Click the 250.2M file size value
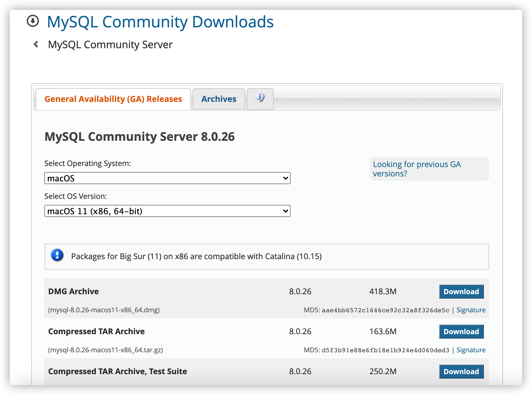532x395 pixels. (383, 371)
